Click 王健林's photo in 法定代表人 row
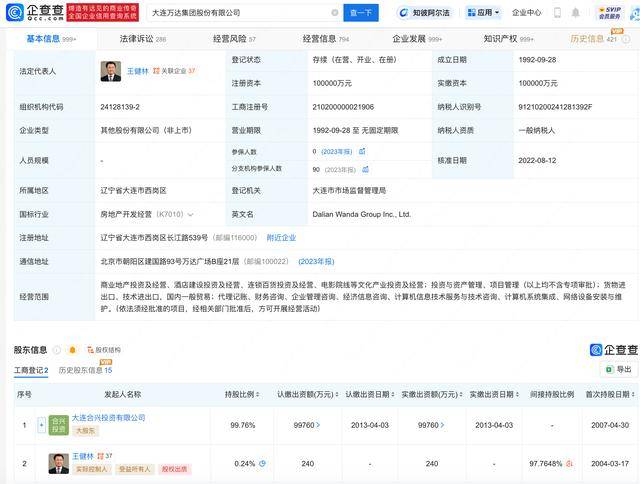The width and height of the screenshot is (640, 484). (111, 71)
